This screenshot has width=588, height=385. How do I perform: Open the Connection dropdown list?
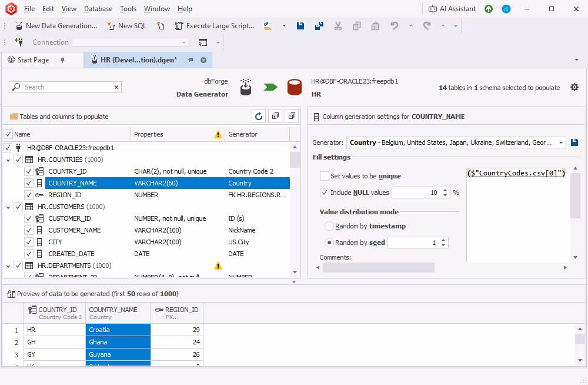point(183,42)
